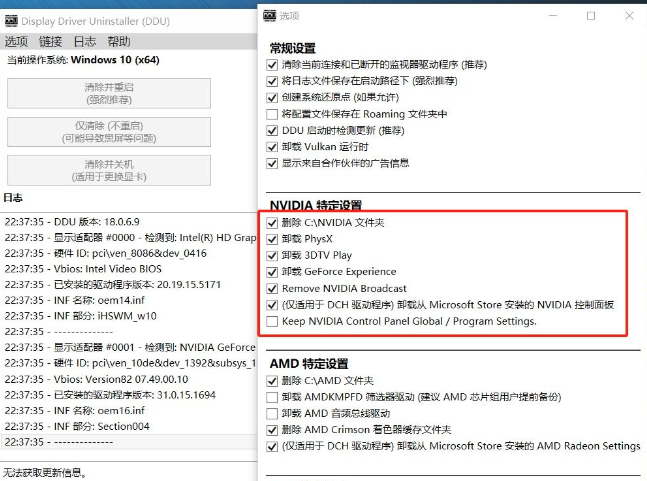
Task: Toggle 清除当前连接和已断开的监视器驱动程序 checkbox
Action: pyautogui.click(x=272, y=65)
